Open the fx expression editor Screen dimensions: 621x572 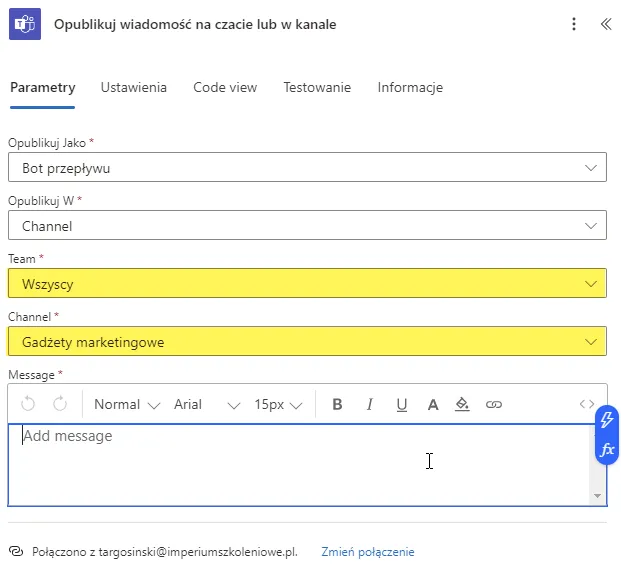pos(606,450)
